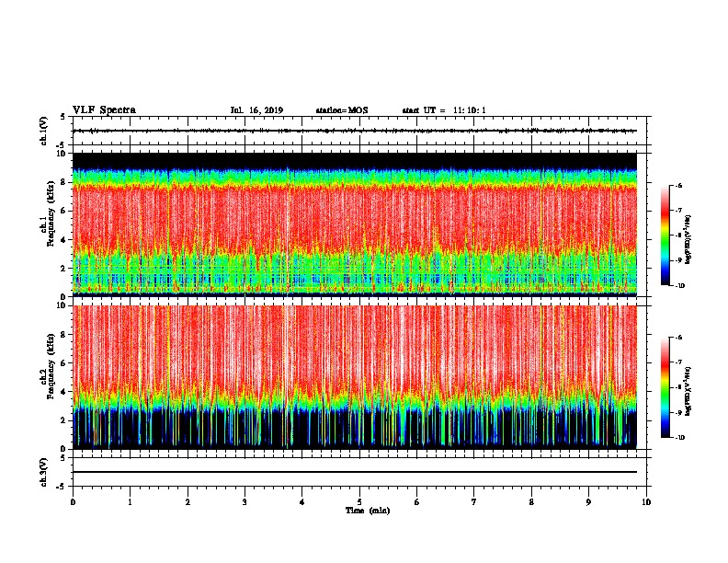The image size is (728, 563).
Task: Click time axis tick label "5"
Action: point(359,502)
